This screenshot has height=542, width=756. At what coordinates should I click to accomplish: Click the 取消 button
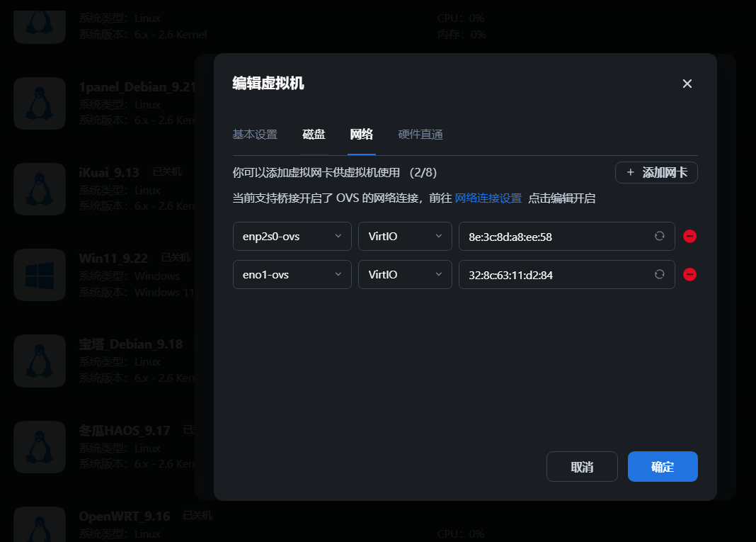click(582, 466)
